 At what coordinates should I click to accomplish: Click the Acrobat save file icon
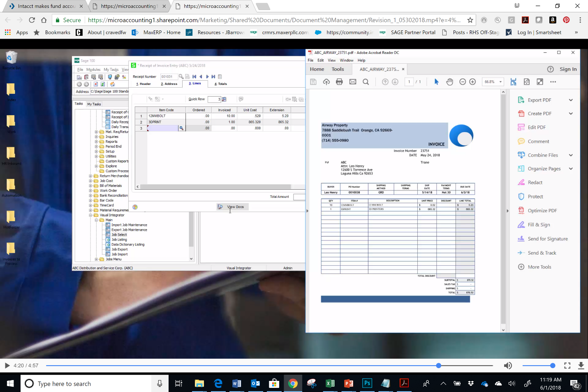tap(313, 82)
